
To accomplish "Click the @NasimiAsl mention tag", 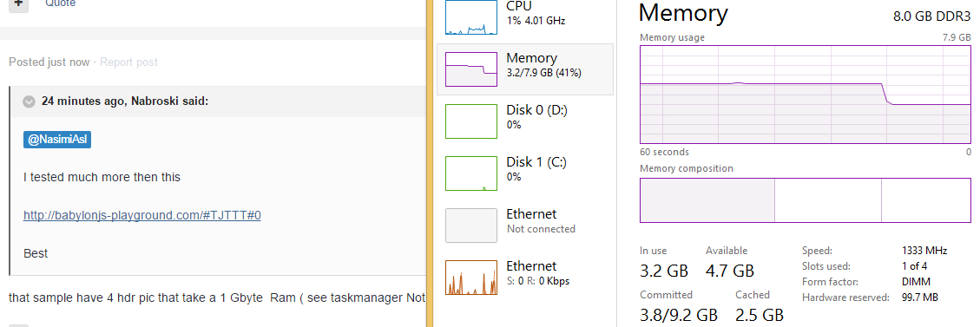I will (57, 140).
